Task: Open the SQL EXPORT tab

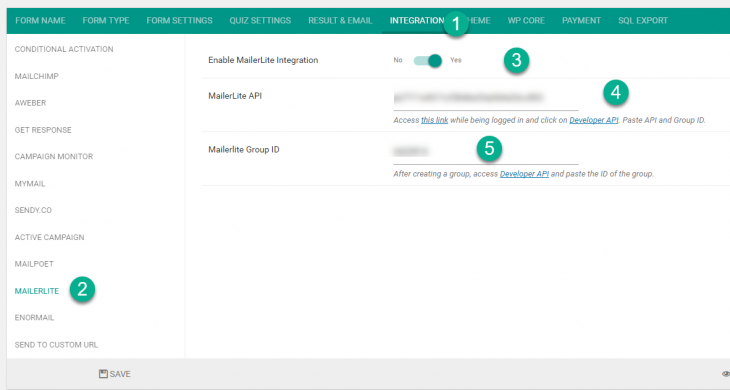Action: tap(643, 20)
